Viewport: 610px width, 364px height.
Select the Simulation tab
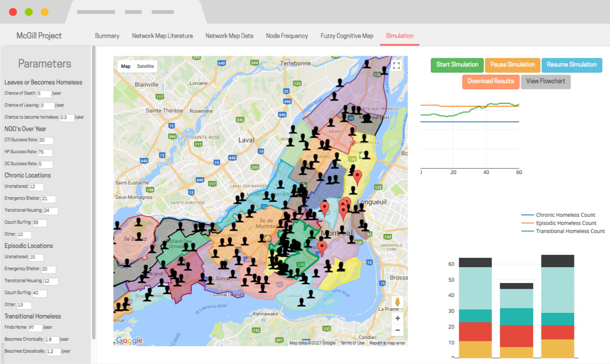[400, 36]
